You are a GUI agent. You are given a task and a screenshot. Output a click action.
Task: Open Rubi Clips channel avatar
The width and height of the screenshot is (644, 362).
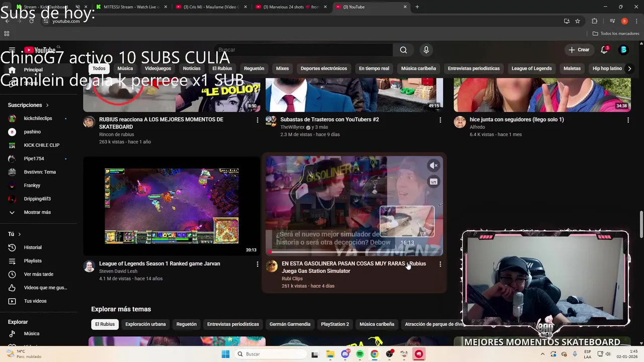pyautogui.click(x=272, y=266)
